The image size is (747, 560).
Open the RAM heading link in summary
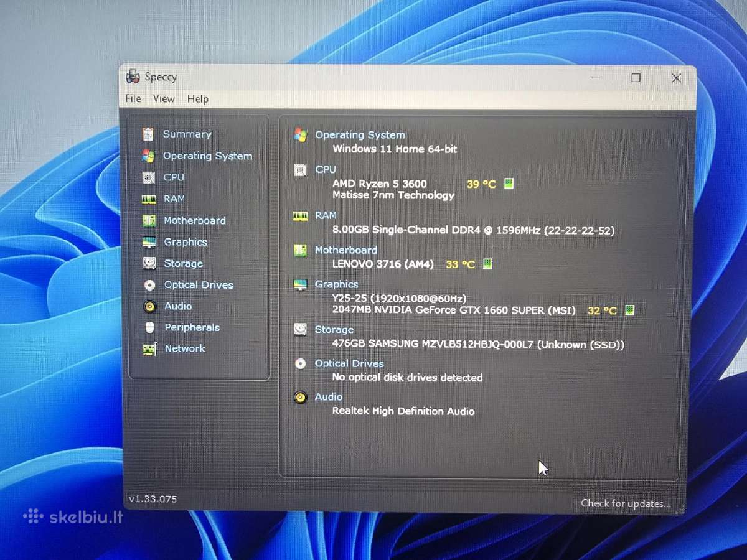tap(326, 215)
